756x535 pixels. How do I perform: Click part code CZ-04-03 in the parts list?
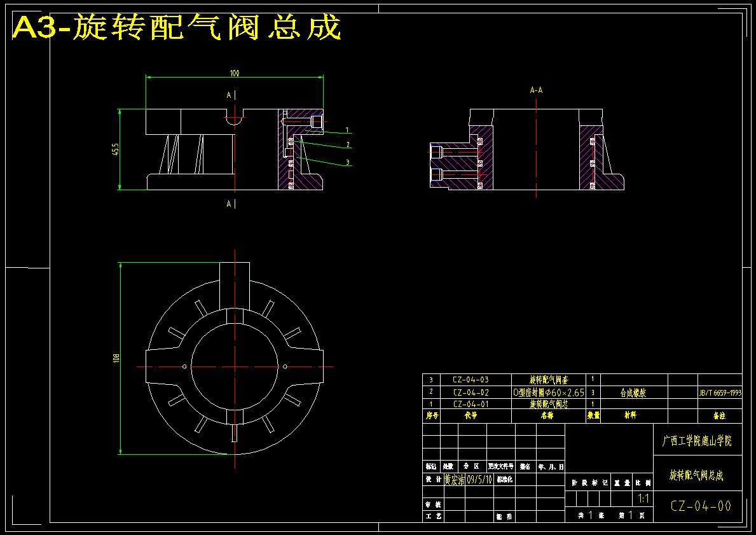click(x=471, y=380)
